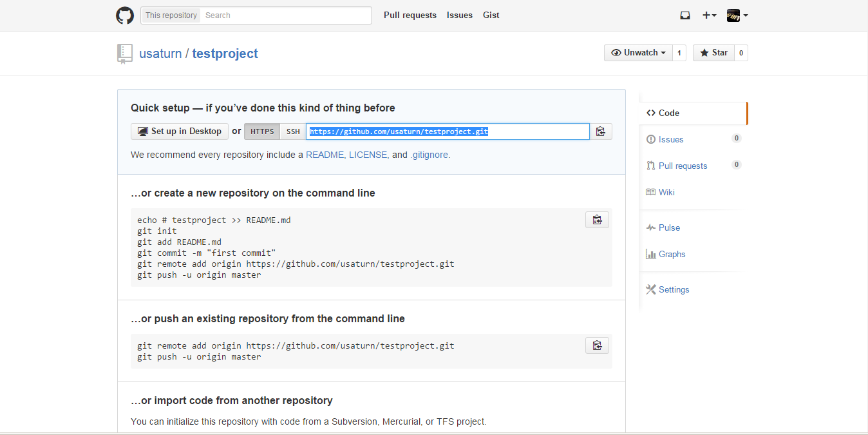The height and width of the screenshot is (435, 868).
Task: Copy the create new repository commands
Action: point(598,220)
